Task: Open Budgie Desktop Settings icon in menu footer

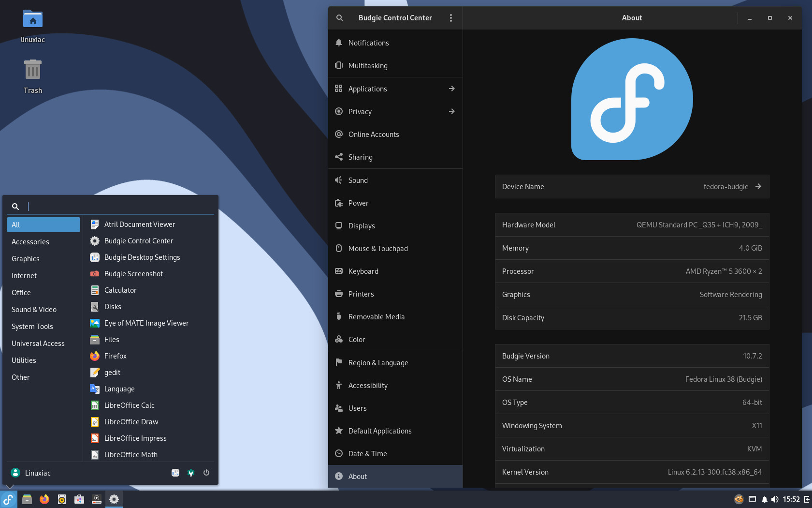Action: 175,473
